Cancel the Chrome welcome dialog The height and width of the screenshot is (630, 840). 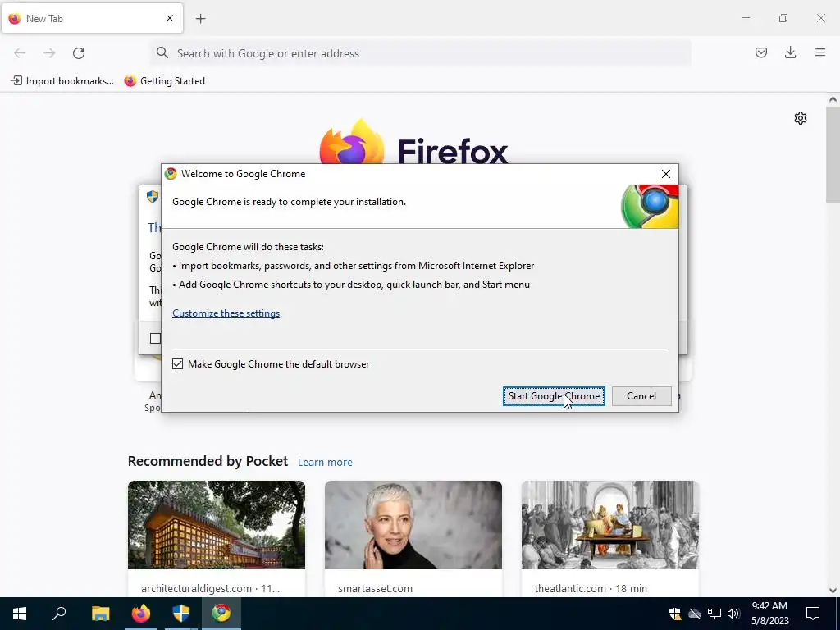tap(641, 396)
